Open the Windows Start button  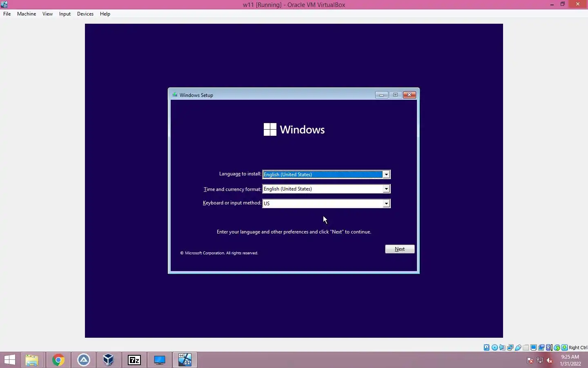pyautogui.click(x=10, y=360)
